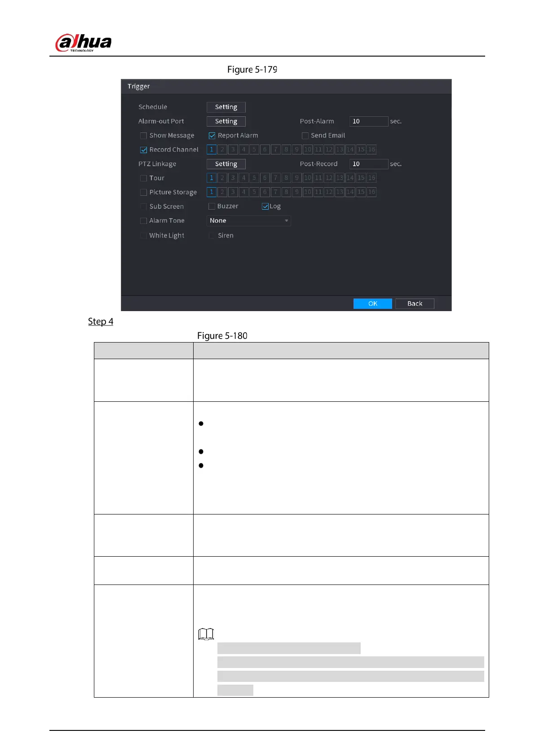Screen dimensions: 535x756
Task: Select channel 2 in the Picture Storage row
Action: click(222, 192)
